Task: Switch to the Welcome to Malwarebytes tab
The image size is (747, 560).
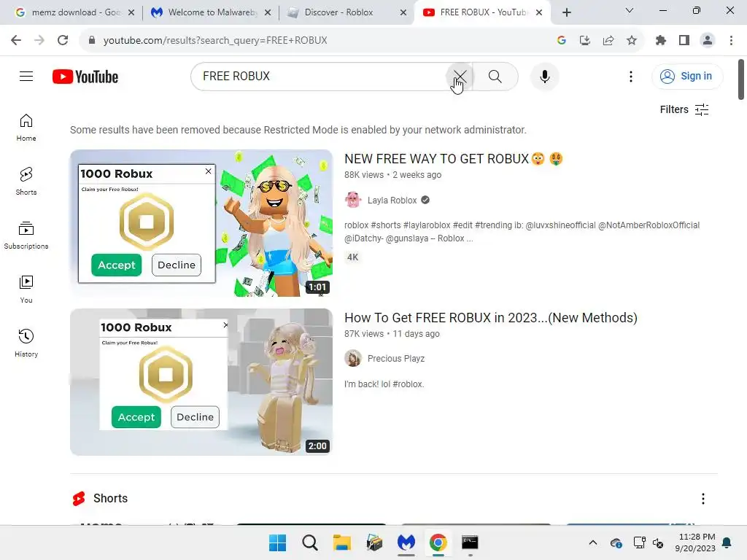Action: coord(212,12)
